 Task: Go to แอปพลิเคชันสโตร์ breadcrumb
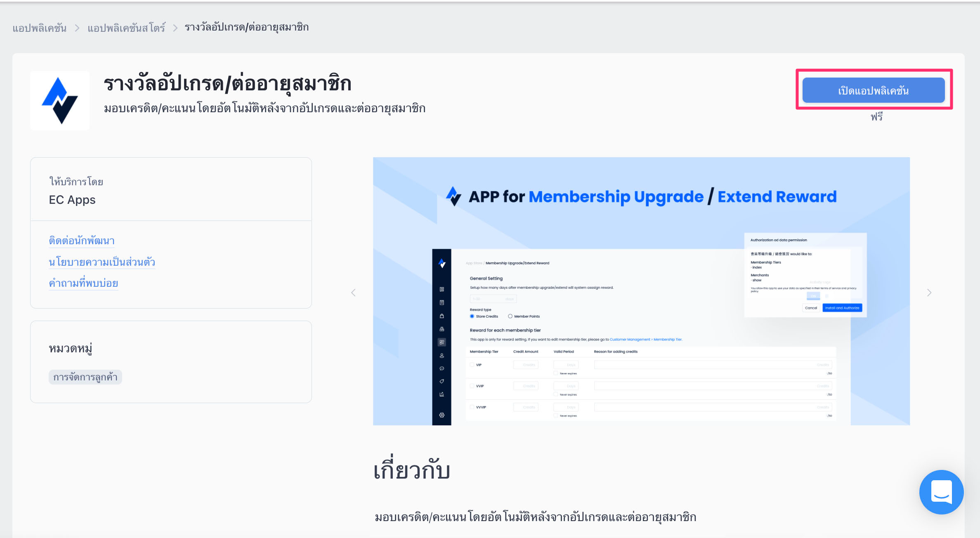click(126, 28)
